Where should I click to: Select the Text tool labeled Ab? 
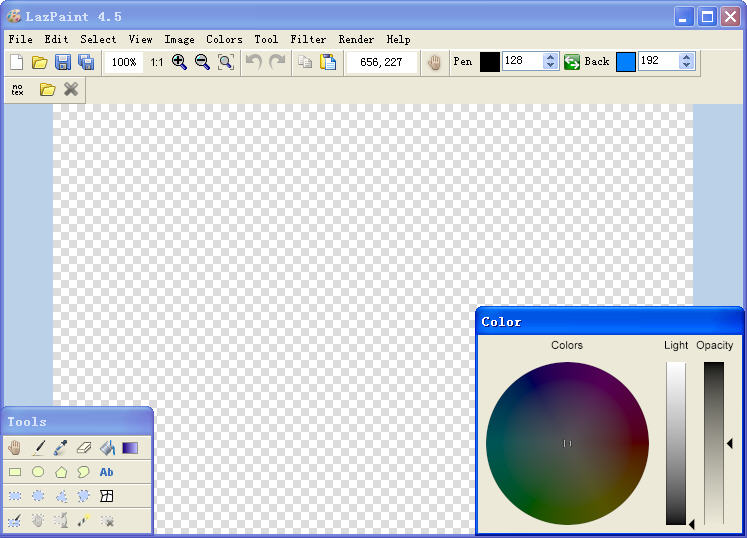pyautogui.click(x=107, y=472)
